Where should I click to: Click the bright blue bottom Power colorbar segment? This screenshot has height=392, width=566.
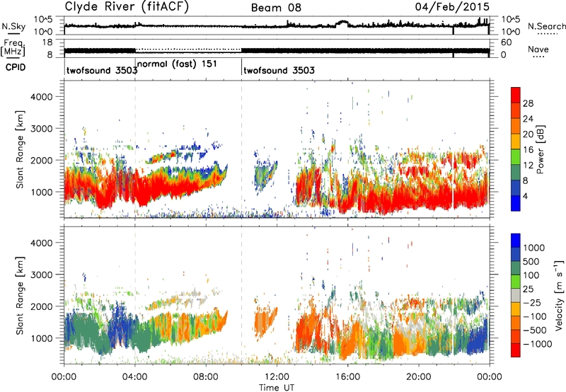[516, 203]
